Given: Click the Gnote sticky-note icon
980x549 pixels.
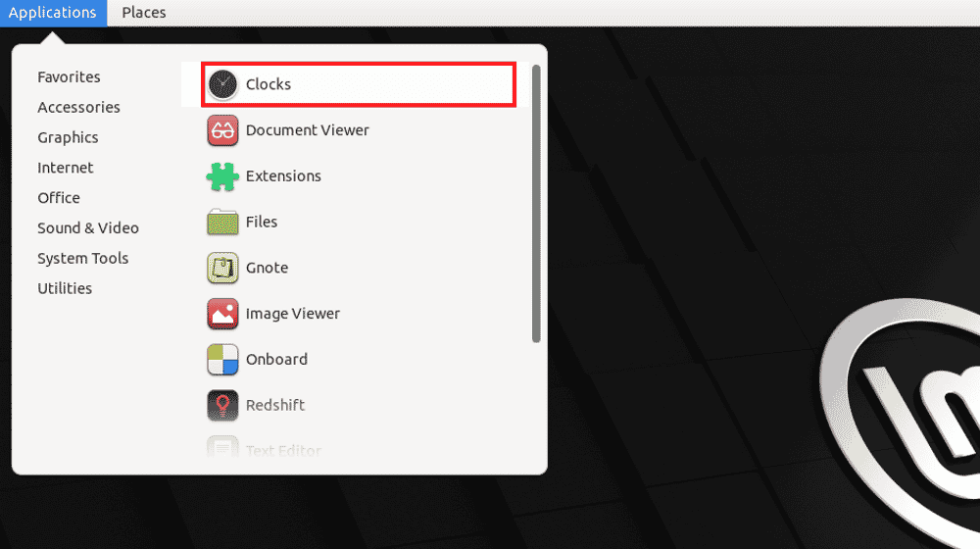Looking at the screenshot, I should coord(222,268).
